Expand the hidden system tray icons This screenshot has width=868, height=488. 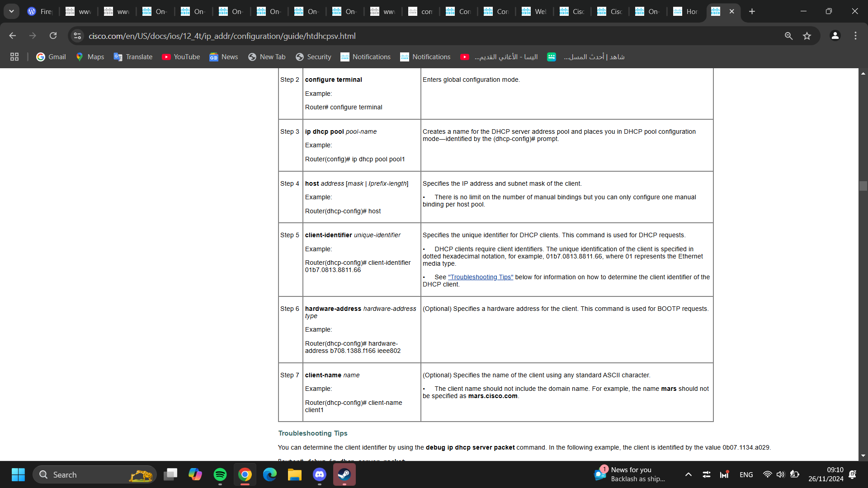tap(688, 474)
